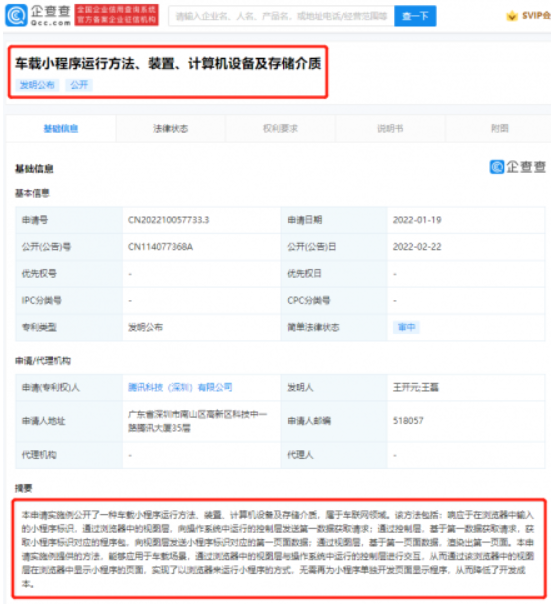Switch to the 权利要求 tab
Screen dimensions: 551x604
(280, 129)
